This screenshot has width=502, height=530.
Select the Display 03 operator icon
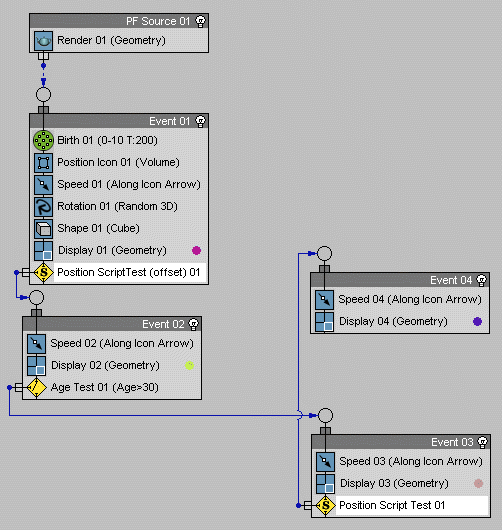[326, 483]
